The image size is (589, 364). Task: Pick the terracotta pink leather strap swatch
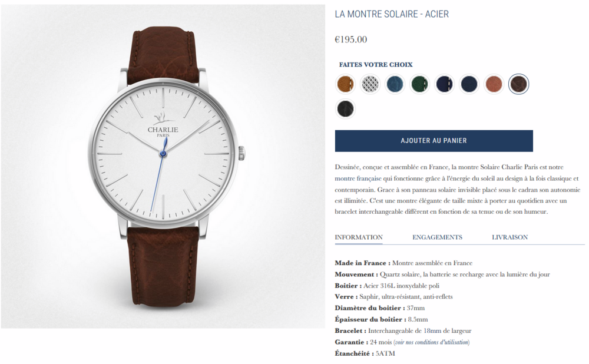494,84
